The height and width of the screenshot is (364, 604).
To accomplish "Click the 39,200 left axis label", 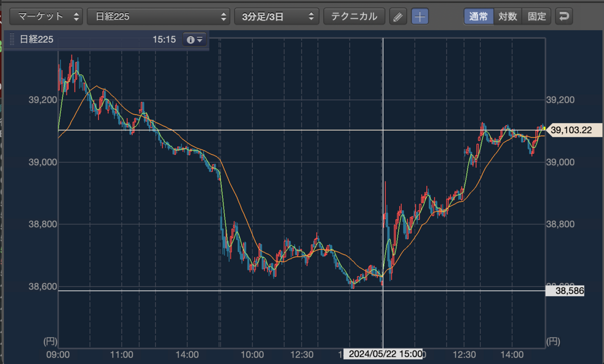I will pyautogui.click(x=42, y=100).
